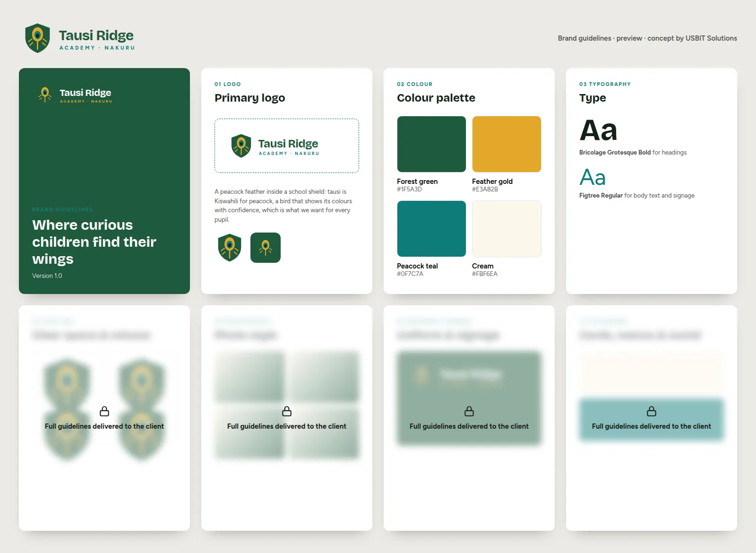Click the lock icon on the first blurred shields card
The image size is (756, 553).
[104, 411]
